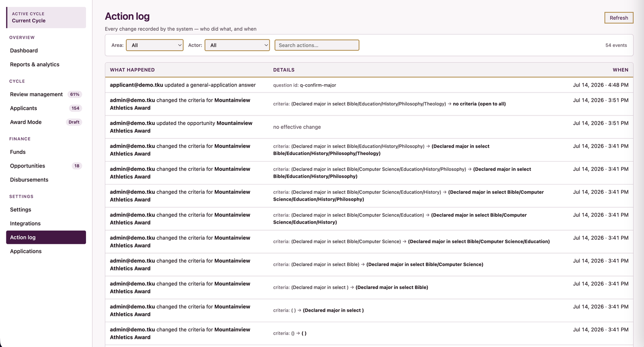644x347 pixels.
Task: Select the applicant@demo.tku general-application answer row
Action: 369,85
